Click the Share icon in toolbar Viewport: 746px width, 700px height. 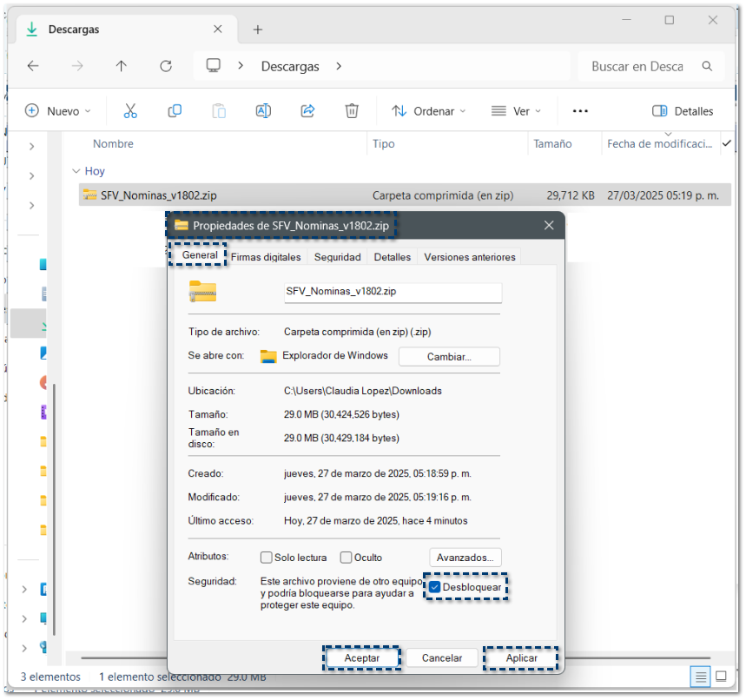(307, 111)
